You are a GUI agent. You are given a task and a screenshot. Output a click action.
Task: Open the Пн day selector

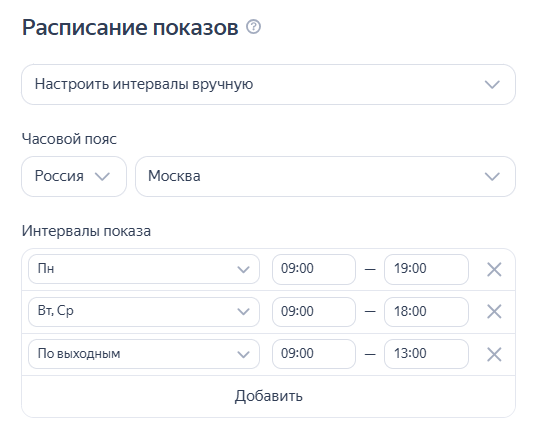point(144,269)
